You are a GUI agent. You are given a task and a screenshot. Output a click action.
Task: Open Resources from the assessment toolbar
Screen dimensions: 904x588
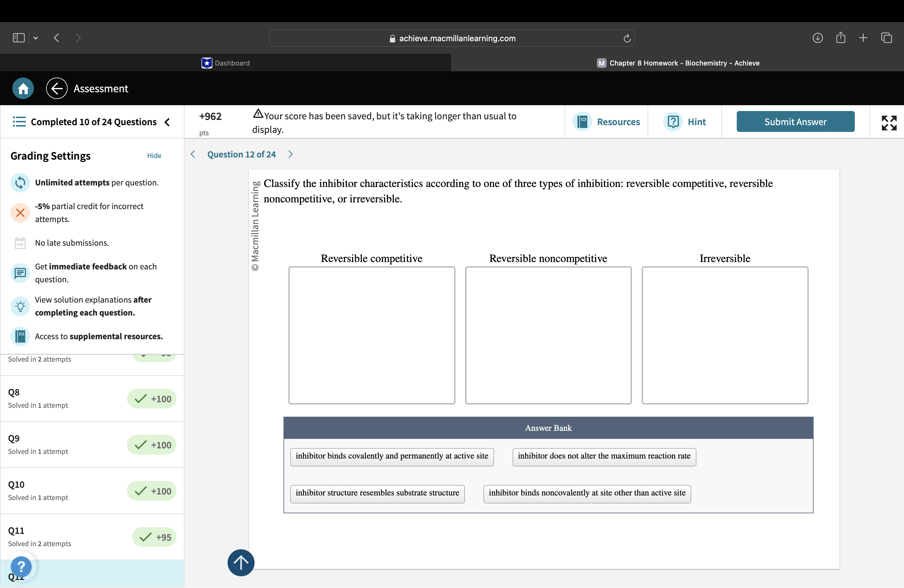(x=607, y=121)
